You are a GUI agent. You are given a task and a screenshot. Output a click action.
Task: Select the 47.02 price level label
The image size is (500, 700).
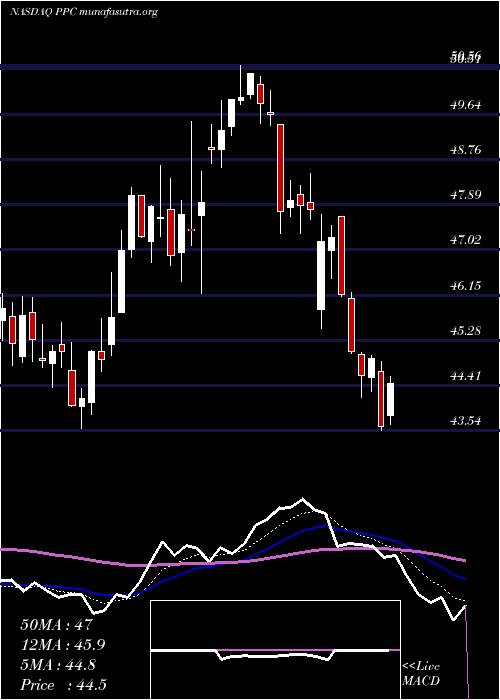click(x=466, y=240)
